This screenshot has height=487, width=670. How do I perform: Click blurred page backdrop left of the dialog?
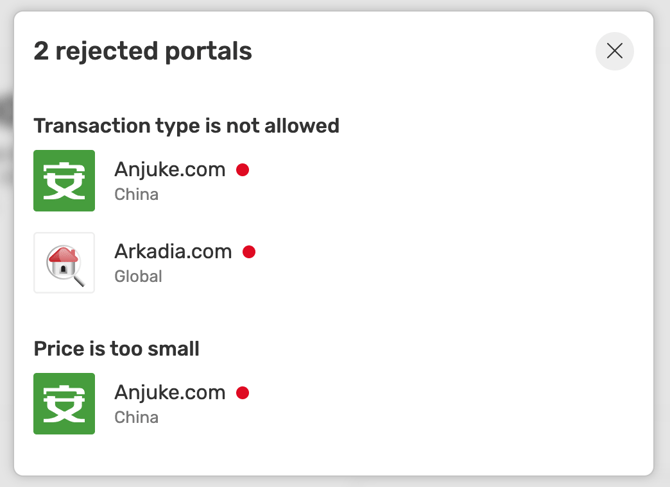click(x=6, y=244)
